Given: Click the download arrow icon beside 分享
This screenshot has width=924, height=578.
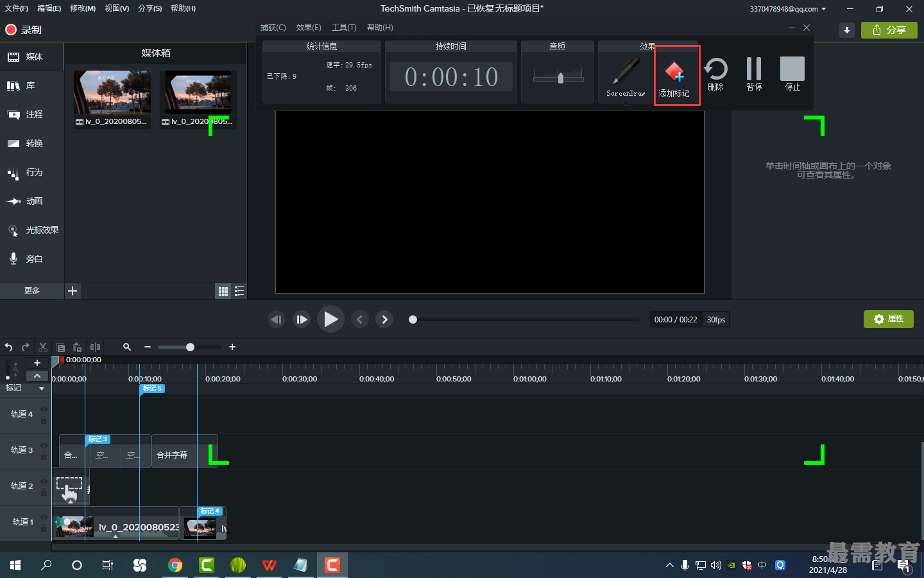Looking at the screenshot, I should coord(847,30).
